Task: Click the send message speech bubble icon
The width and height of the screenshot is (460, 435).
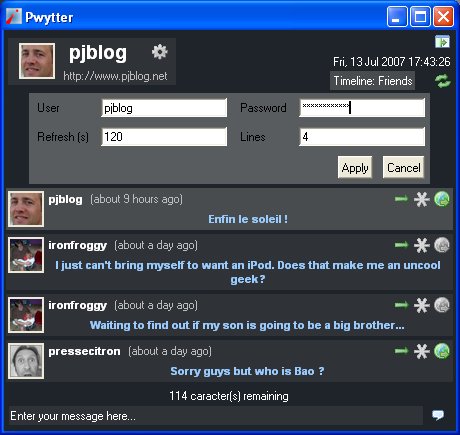Action: 438,415
